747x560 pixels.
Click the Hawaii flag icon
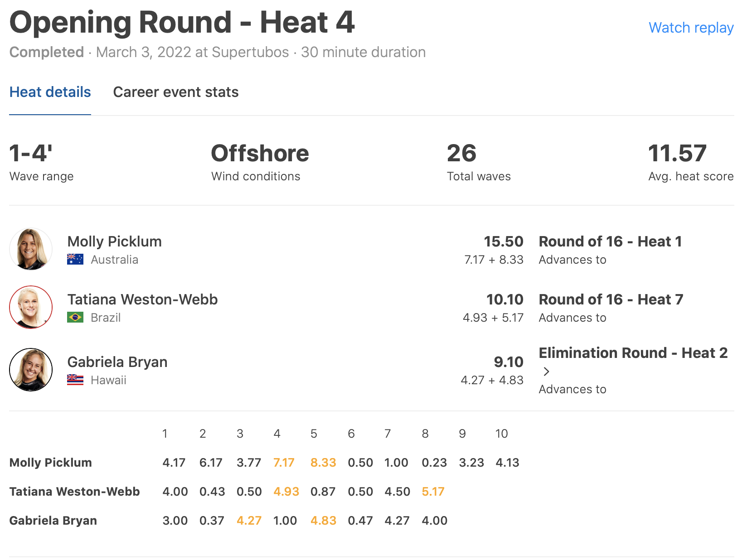(75, 380)
